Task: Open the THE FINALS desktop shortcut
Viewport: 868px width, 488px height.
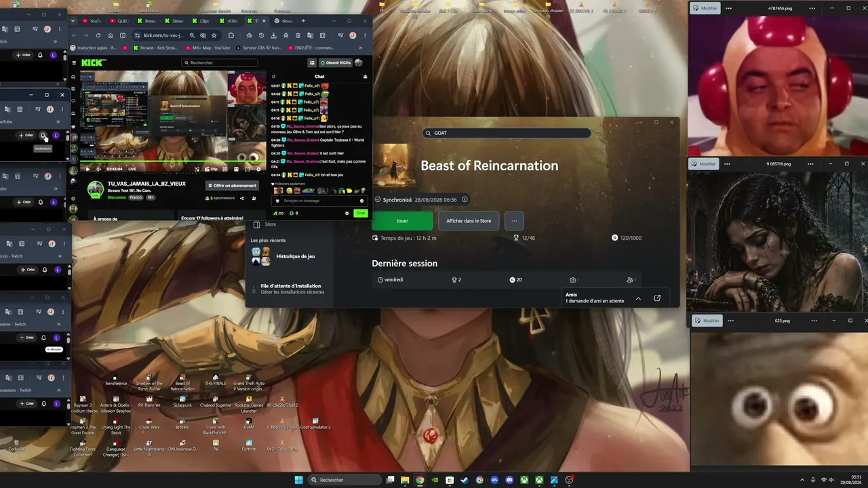Action: (216, 379)
